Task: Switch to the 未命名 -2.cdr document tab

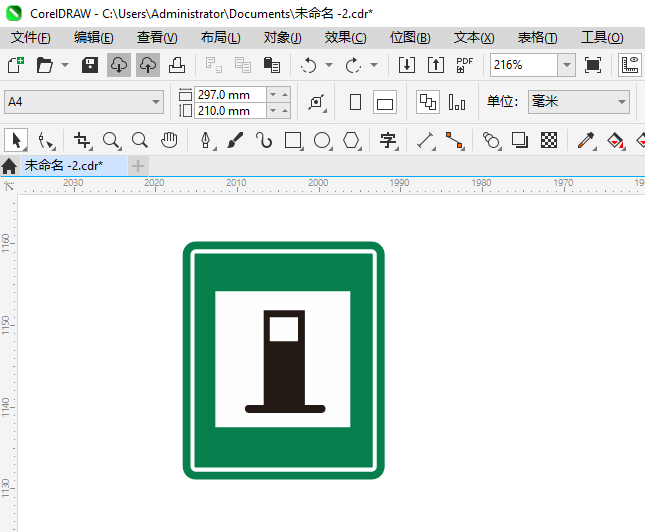Action: 65,165
